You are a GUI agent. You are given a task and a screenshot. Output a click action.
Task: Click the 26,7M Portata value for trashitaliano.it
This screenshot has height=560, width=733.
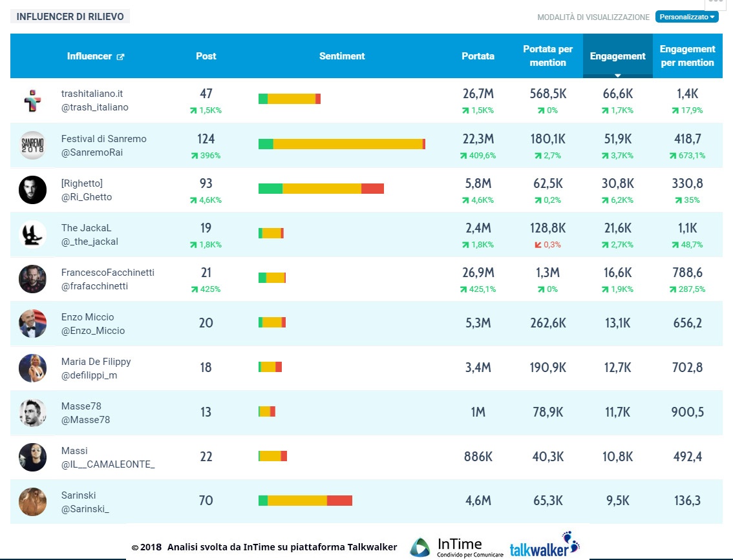pos(478,94)
